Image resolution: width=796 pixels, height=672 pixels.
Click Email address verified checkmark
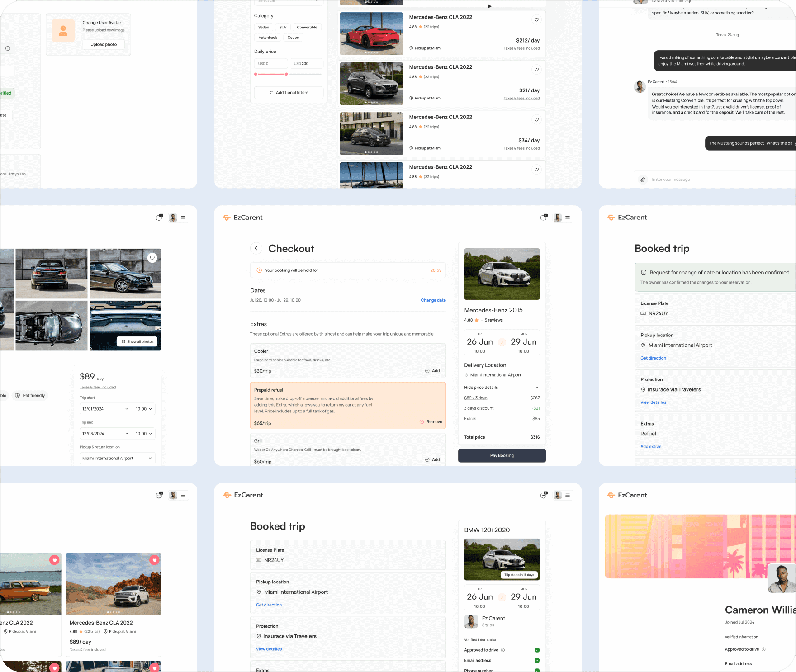537,661
